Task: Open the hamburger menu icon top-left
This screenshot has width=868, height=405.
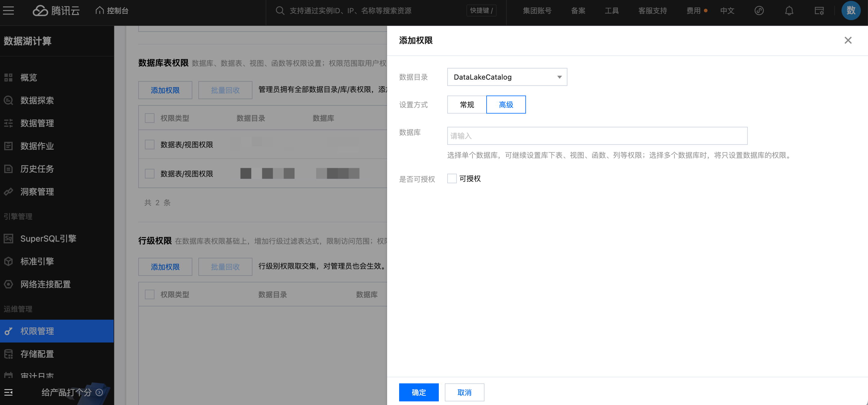Action: tap(8, 11)
